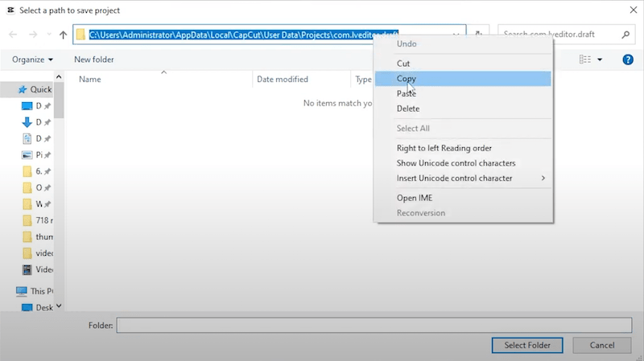This screenshot has height=361, width=644.
Task: Toggle Right to left Reading order
Action: 463,148
